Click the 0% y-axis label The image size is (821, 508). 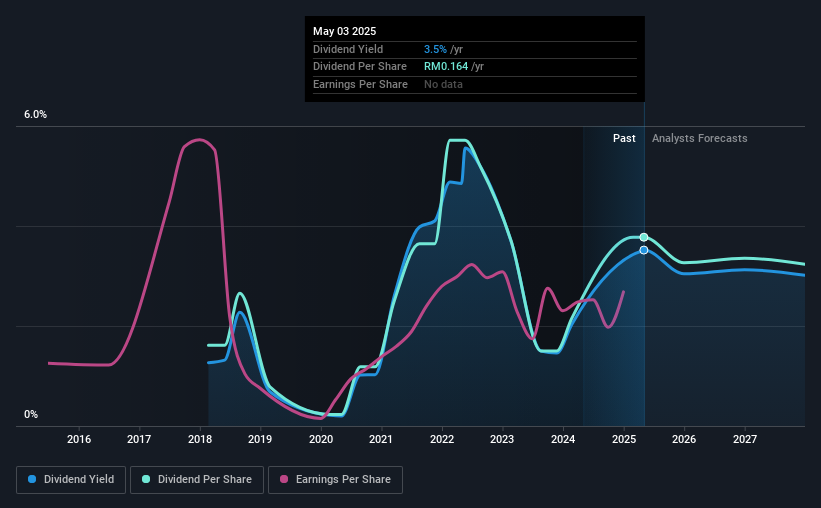tap(31, 414)
